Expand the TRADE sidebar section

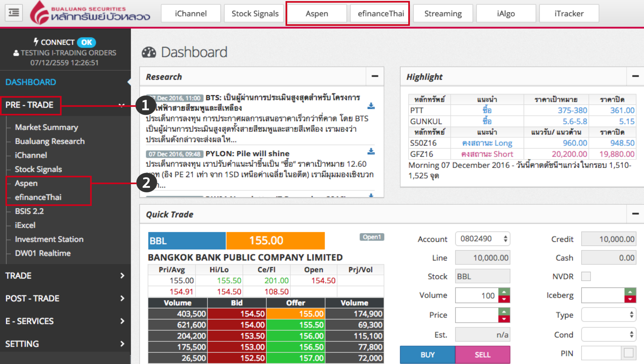[x=65, y=276]
